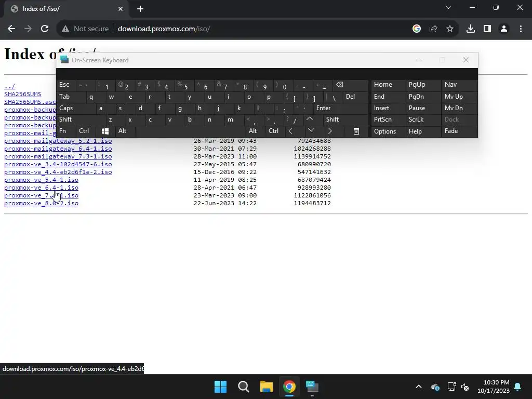Open Chrome three-dot menu
This screenshot has height=399, width=532.
521,29
